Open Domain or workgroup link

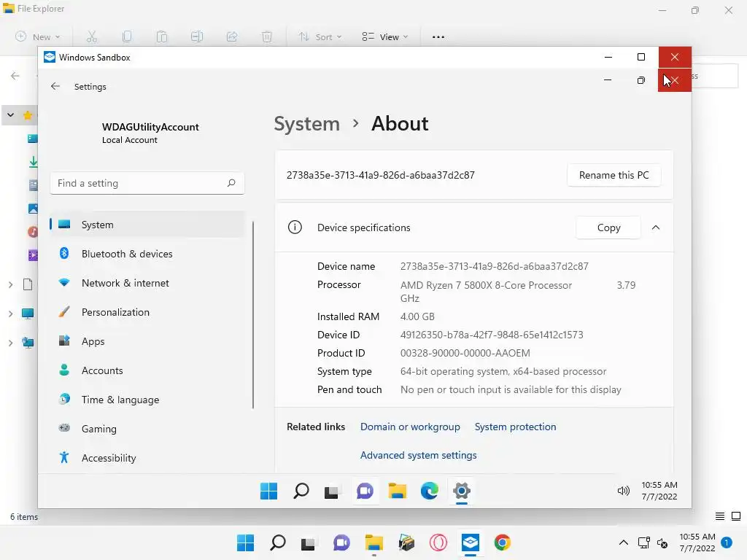(410, 427)
